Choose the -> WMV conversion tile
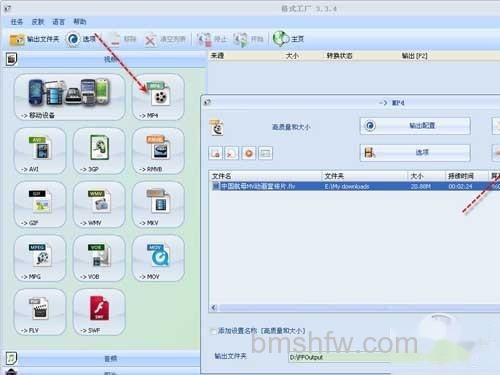The width and height of the screenshot is (500, 375). [x=99, y=205]
